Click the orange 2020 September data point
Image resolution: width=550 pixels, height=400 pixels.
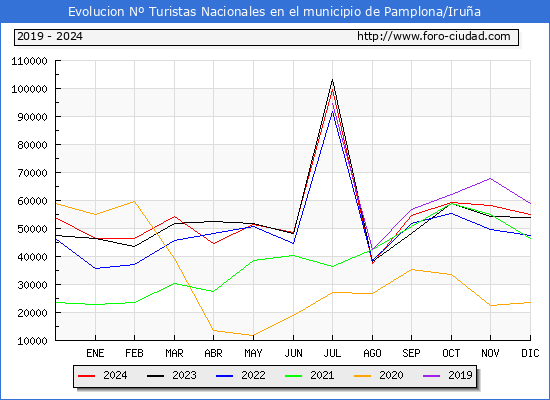click(411, 269)
